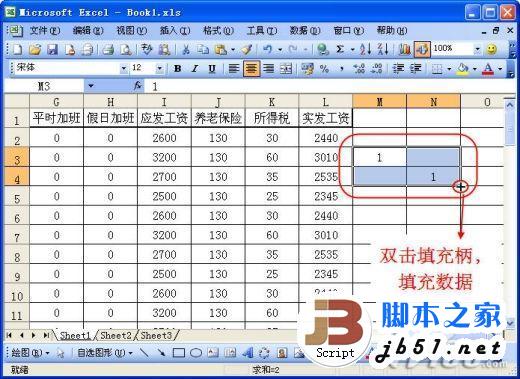Image resolution: width=520 pixels, height=379 pixels.
Task: Undo the last action
Action: [x=267, y=50]
